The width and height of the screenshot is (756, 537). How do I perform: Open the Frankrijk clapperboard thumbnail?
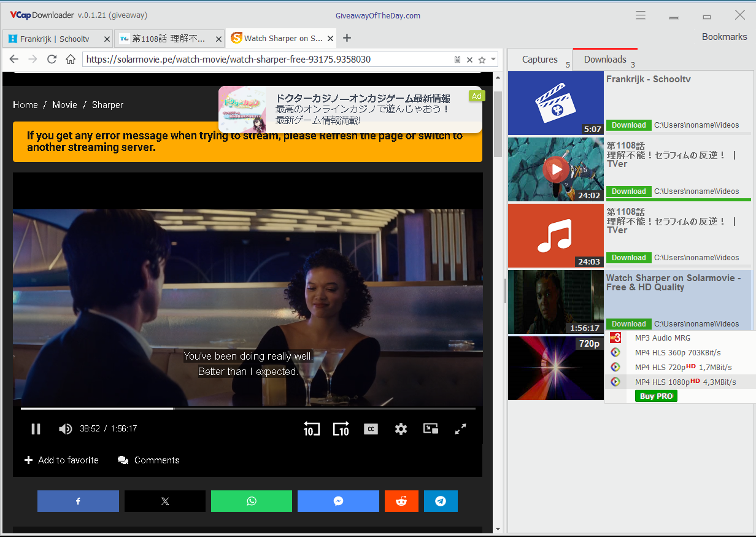pyautogui.click(x=556, y=103)
